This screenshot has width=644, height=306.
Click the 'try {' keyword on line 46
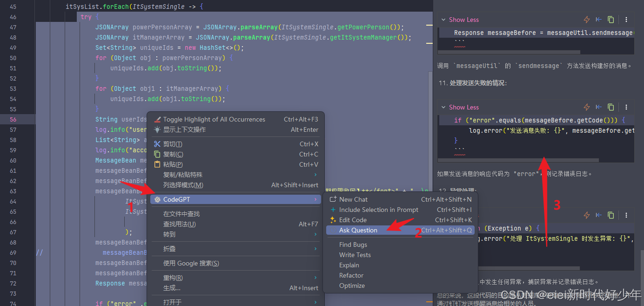89,17
